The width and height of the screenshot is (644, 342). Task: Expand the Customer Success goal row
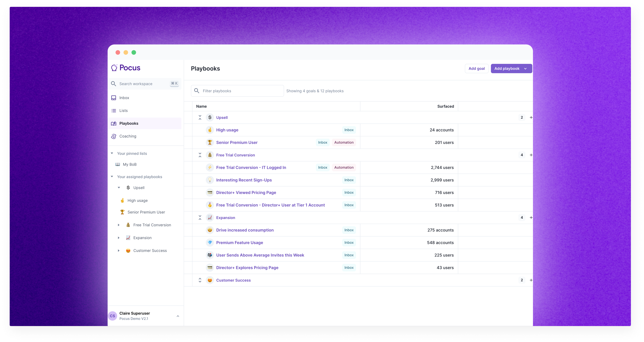coord(200,280)
